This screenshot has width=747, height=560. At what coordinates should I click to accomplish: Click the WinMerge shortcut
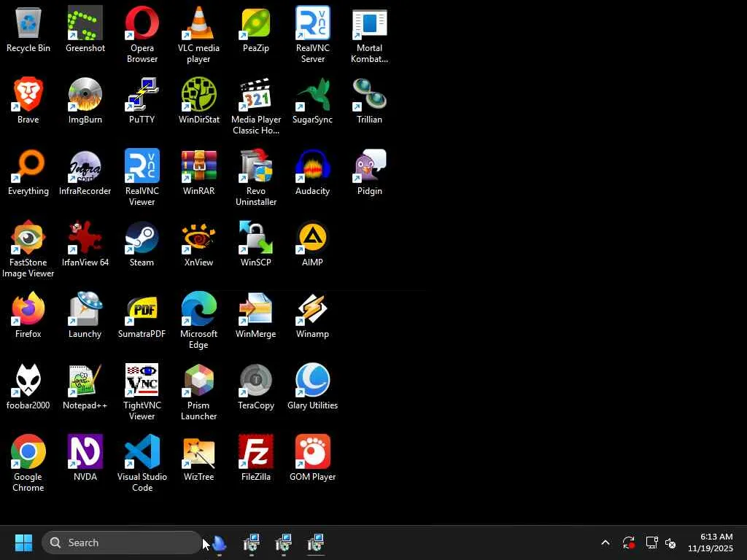tap(256, 315)
